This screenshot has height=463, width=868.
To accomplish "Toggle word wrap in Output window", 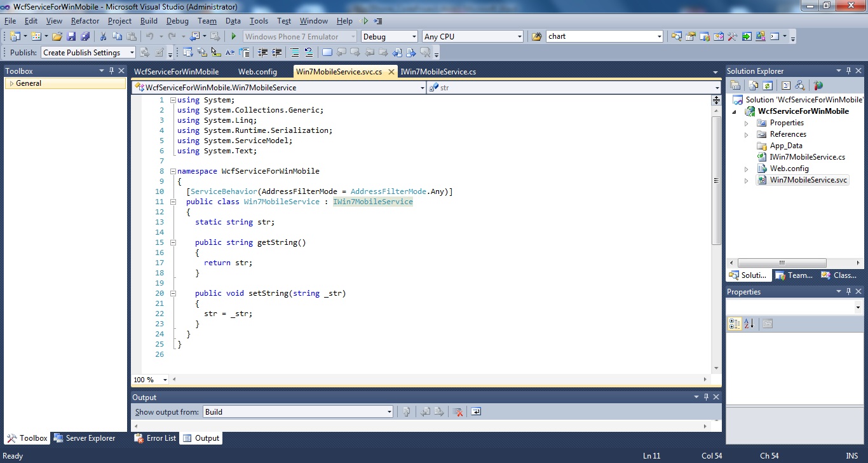I will point(476,411).
